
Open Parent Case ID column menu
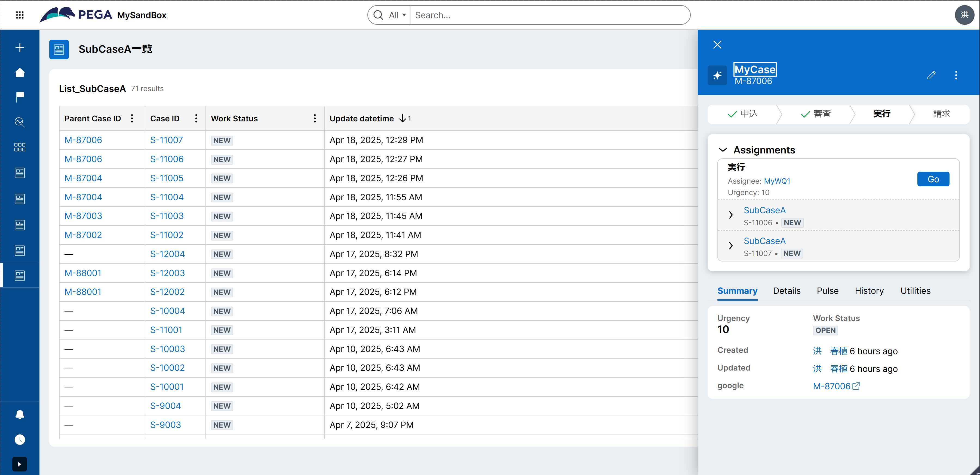point(132,118)
